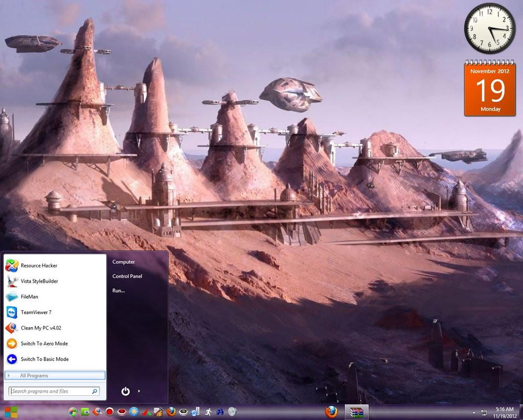Click the gray speaker quick launch icon
Viewport: 523px width, 420px height.
coord(232,412)
